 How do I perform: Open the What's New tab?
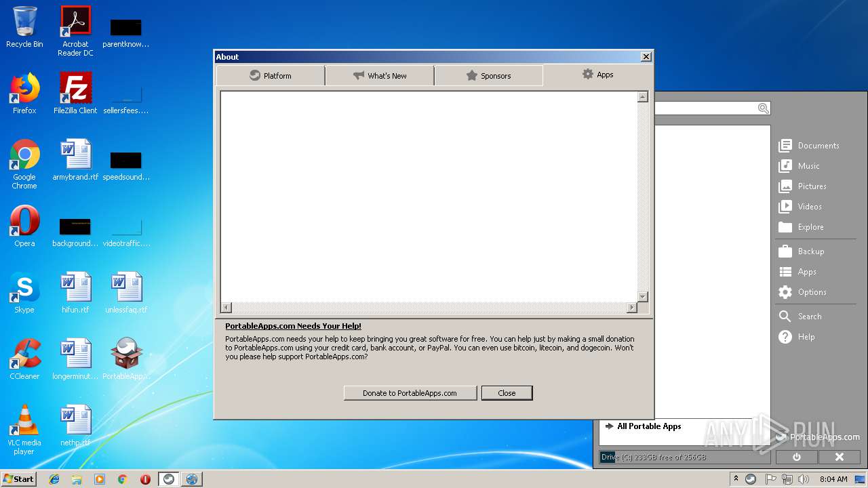coord(380,76)
